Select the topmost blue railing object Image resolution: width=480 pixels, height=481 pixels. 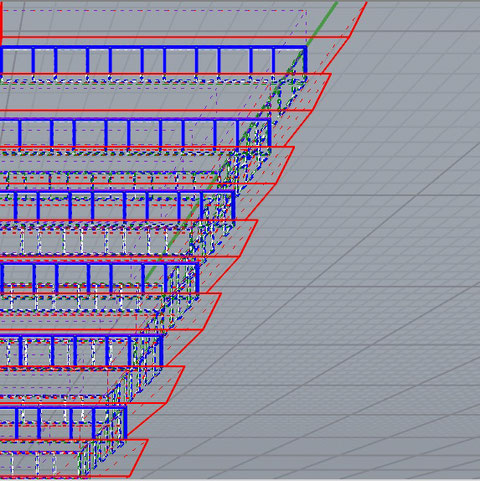pyautogui.click(x=153, y=61)
